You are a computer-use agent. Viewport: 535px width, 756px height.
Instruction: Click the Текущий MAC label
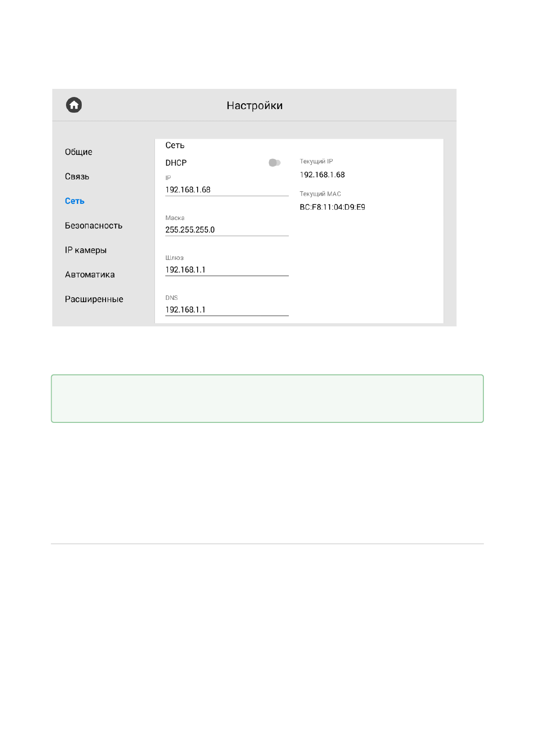point(320,194)
